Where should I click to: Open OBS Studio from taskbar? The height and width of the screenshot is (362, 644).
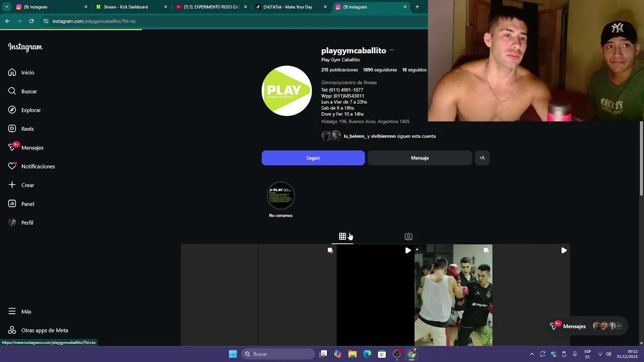pyautogui.click(x=397, y=354)
